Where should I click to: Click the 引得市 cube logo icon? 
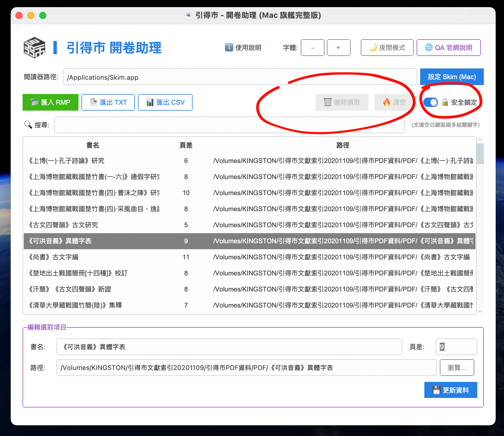[x=34, y=48]
